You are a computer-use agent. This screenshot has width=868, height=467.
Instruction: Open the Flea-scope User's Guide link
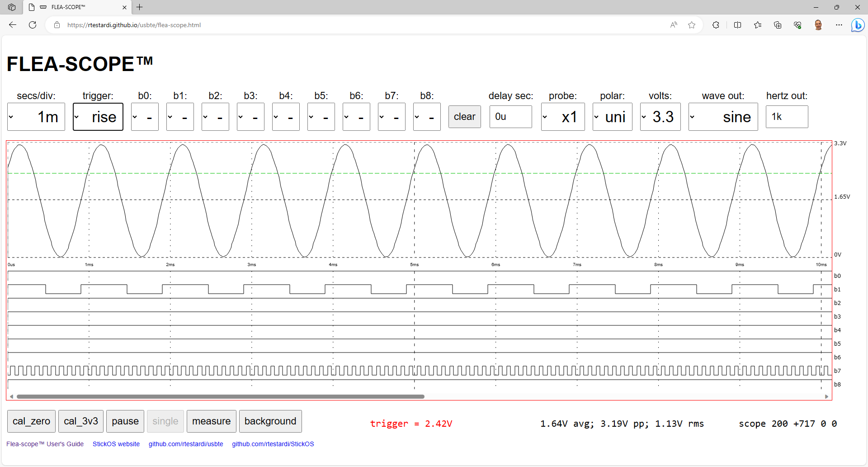45,444
